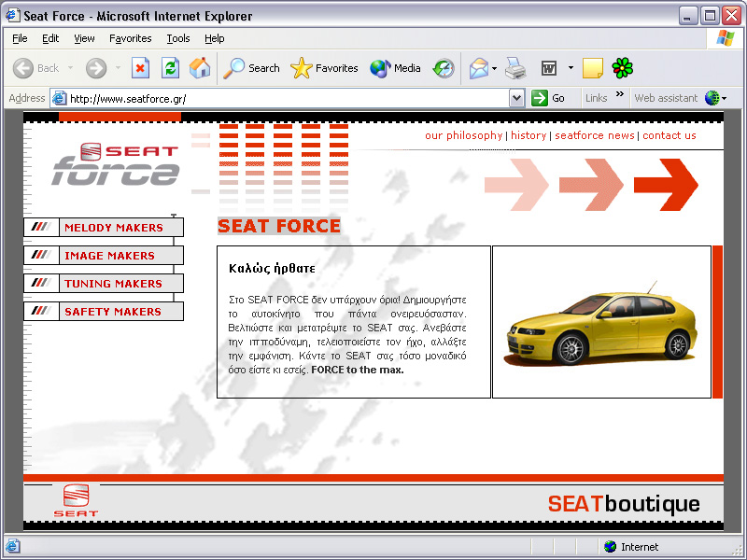Click the Internet zone globe in status bar
Image resolution: width=747 pixels, height=560 pixels.
[610, 546]
